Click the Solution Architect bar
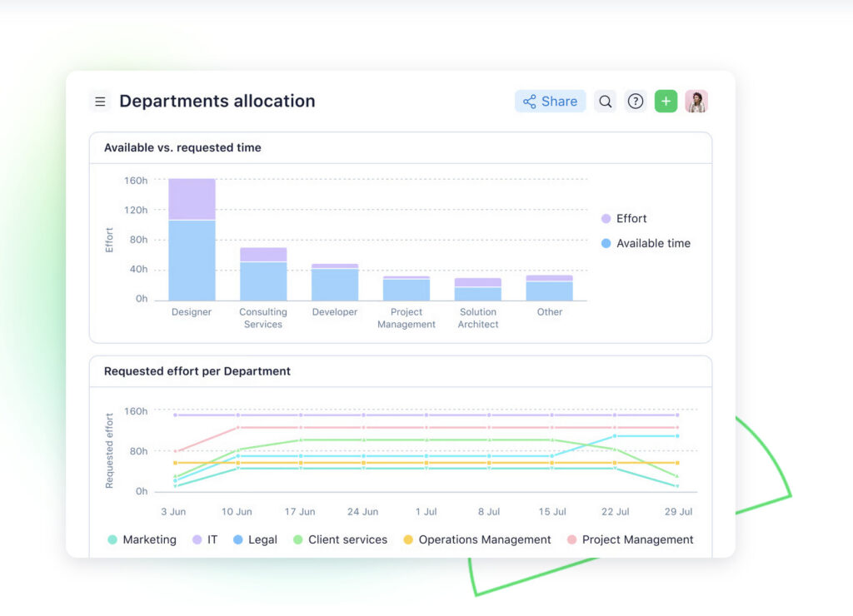The image size is (853, 616). [478, 290]
